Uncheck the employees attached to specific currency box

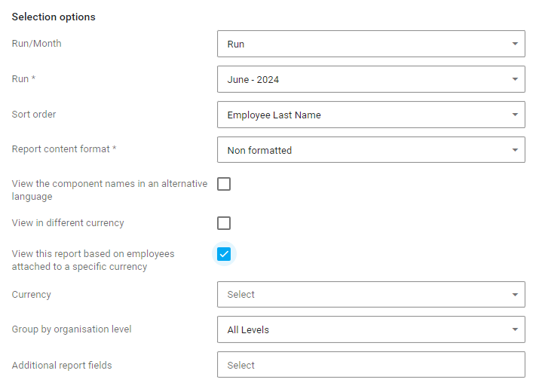click(x=224, y=254)
